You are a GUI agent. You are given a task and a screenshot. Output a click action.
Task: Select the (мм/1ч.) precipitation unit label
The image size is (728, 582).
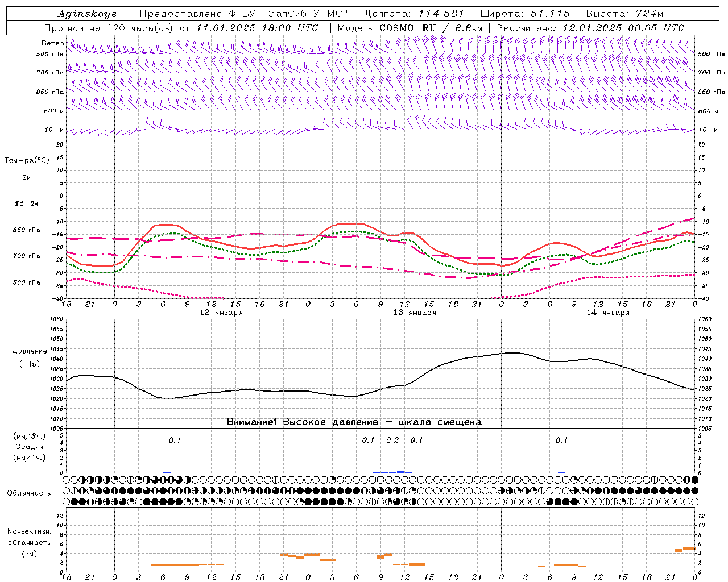coord(29,458)
